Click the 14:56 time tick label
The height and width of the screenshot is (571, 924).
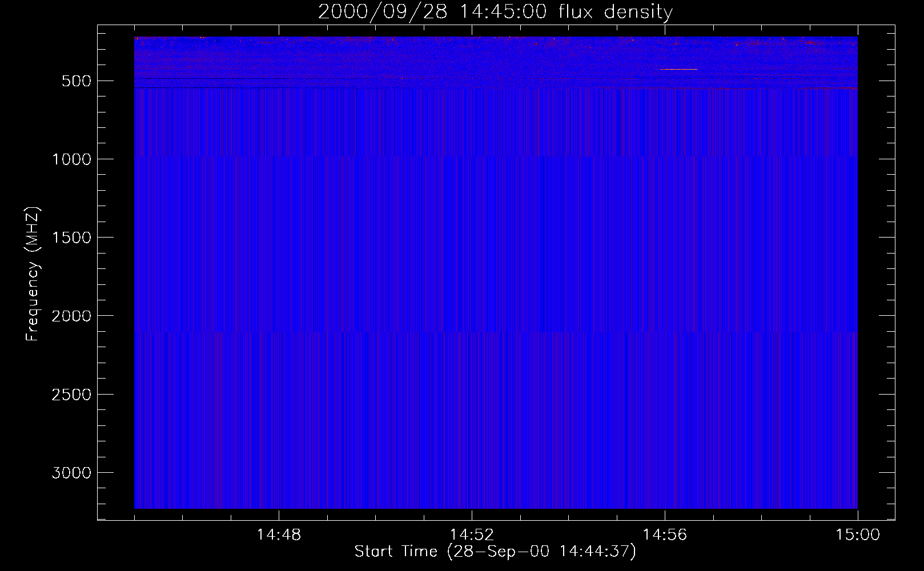(x=665, y=535)
